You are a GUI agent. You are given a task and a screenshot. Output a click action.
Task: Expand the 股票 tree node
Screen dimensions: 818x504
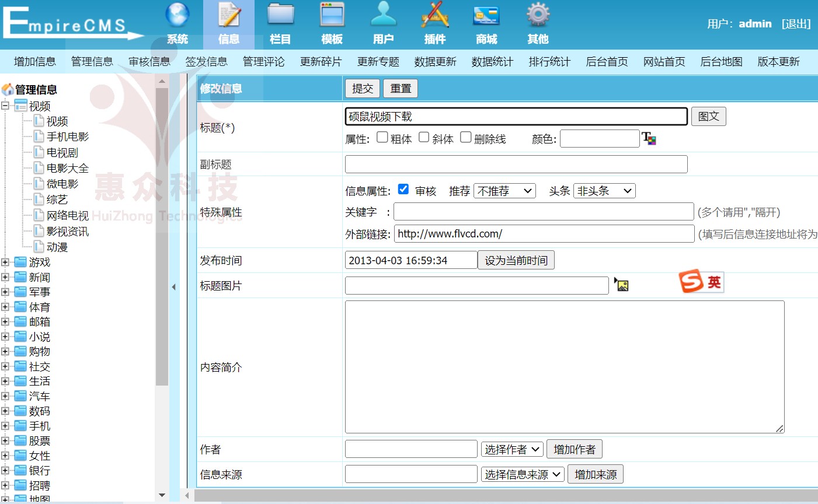(x=5, y=440)
